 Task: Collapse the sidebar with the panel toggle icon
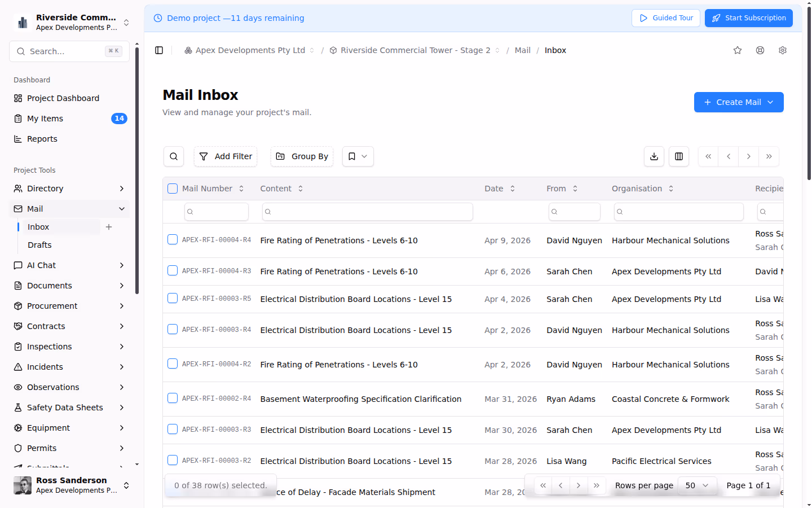click(x=159, y=50)
